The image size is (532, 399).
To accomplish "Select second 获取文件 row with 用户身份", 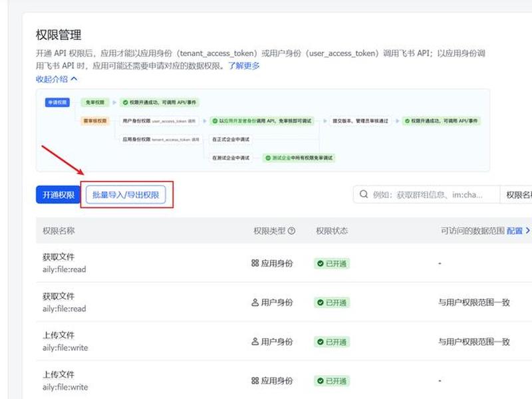I will 284,302.
